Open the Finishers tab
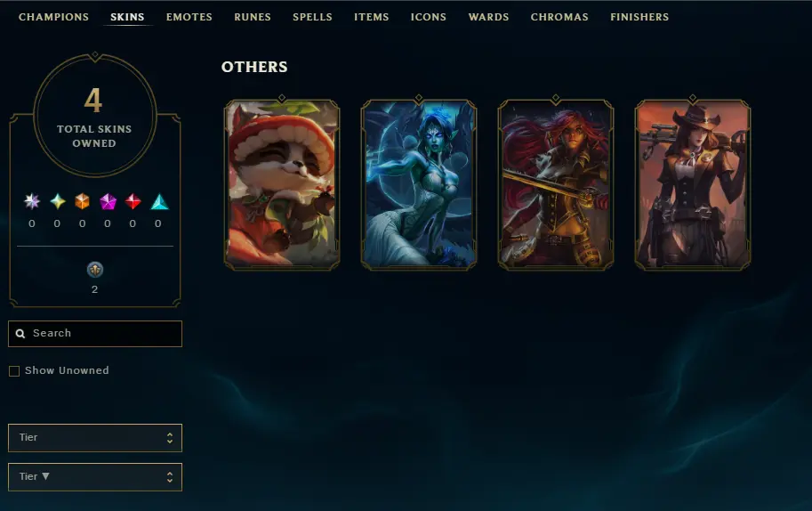812x511 pixels. pyautogui.click(x=639, y=17)
